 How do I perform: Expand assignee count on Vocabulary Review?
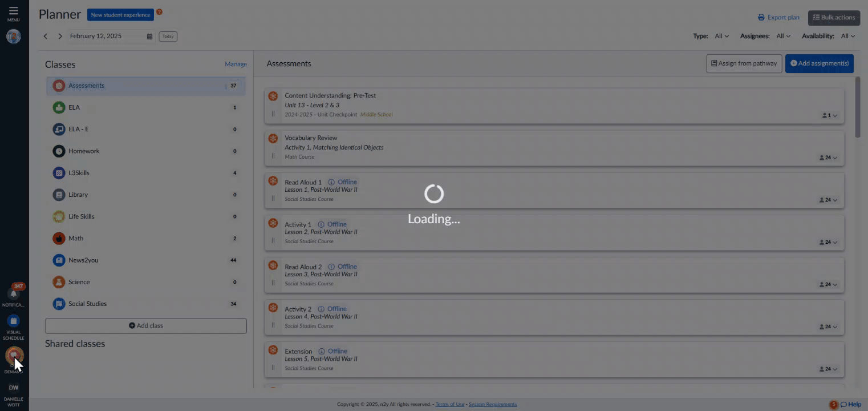coord(829,158)
